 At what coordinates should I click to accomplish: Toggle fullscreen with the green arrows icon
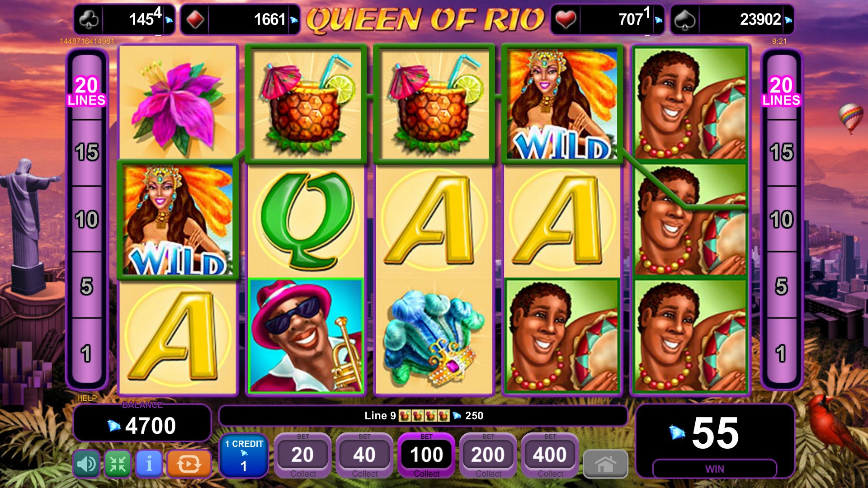[118, 464]
